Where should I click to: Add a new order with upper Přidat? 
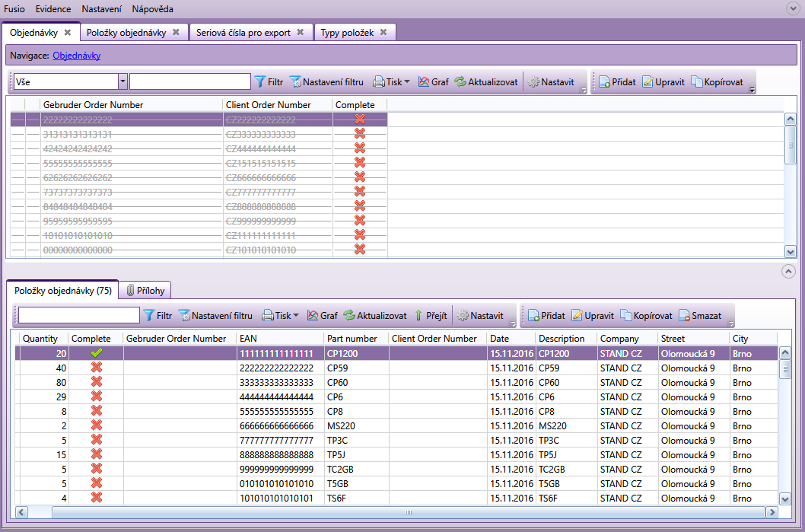617,81
